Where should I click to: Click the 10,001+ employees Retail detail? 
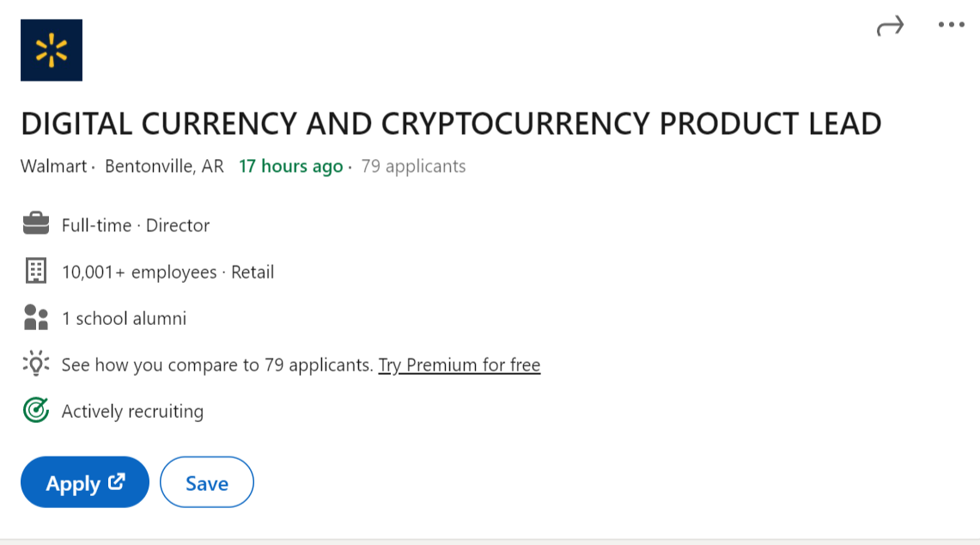(x=167, y=272)
